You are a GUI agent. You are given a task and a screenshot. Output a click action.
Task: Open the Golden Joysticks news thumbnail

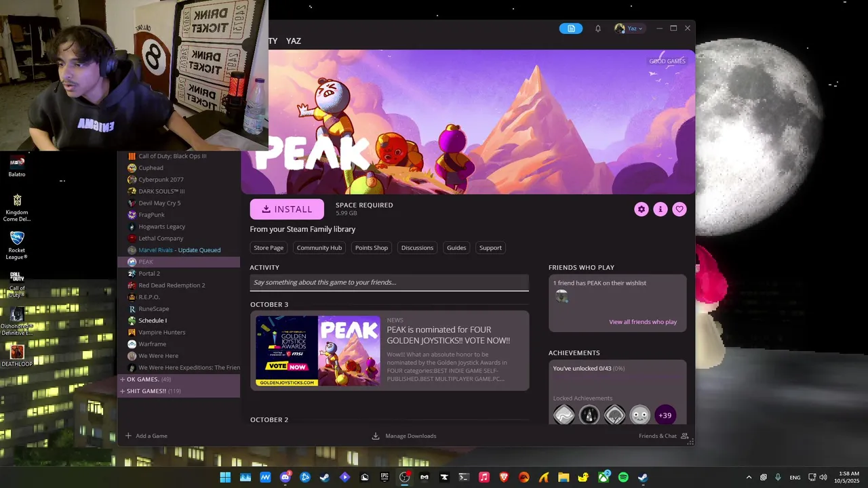pyautogui.click(x=318, y=351)
